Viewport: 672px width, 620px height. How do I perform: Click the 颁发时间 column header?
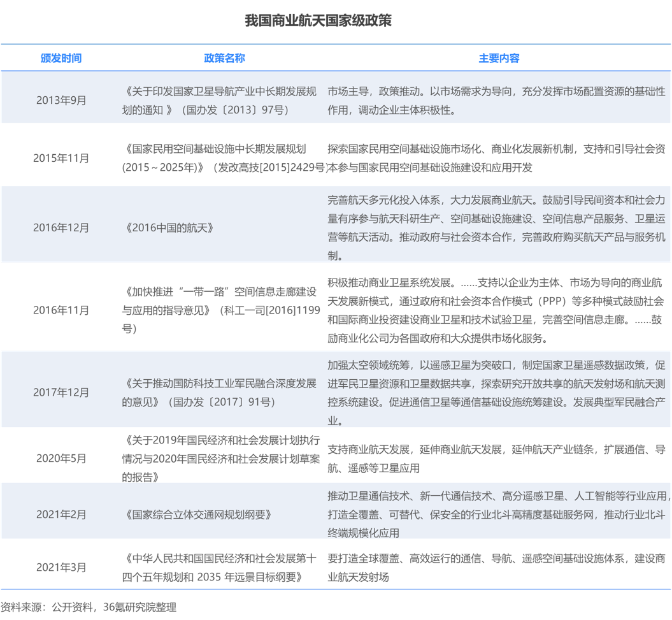point(61,58)
